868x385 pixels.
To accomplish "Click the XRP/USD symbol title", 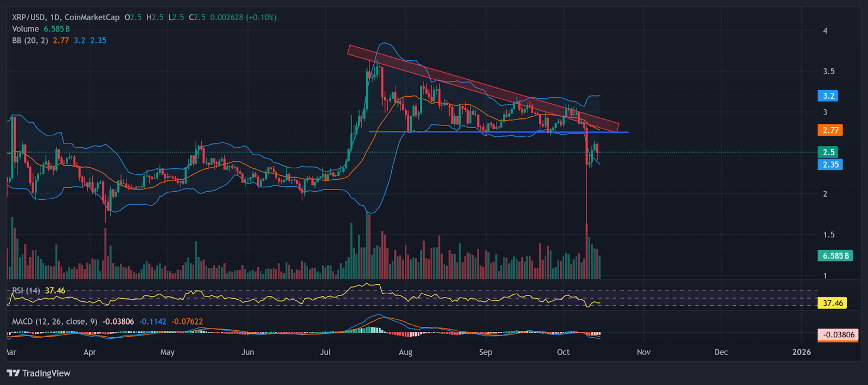I will click(x=29, y=17).
